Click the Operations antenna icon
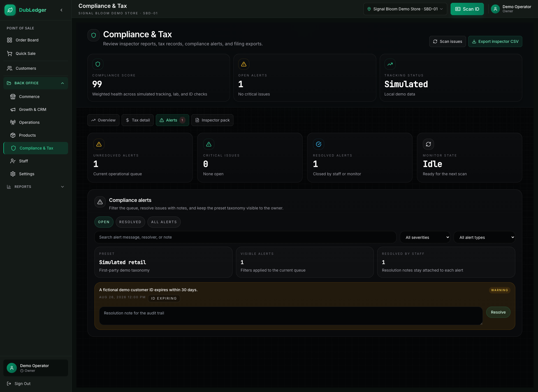Viewport: 538px width, 392px height. (13, 122)
